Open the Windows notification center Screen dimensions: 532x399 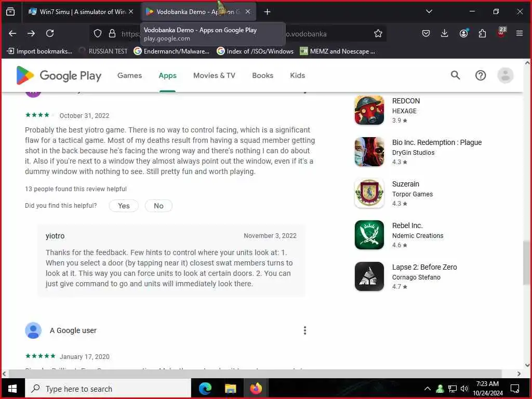point(515,389)
